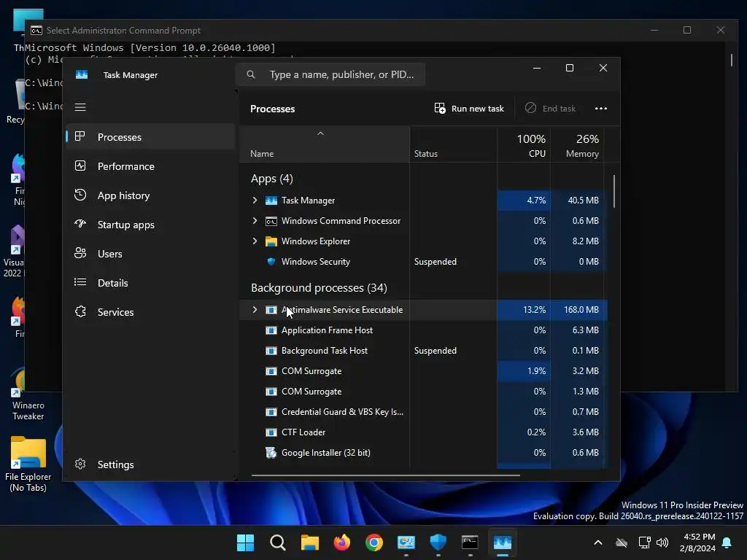
Task: Click the Processes icon in the sidebar
Action: (80, 136)
